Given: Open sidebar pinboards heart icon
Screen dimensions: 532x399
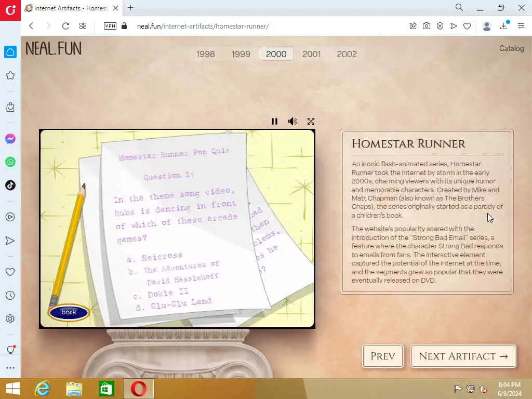Looking at the screenshot, I should pyautogui.click(x=10, y=272).
